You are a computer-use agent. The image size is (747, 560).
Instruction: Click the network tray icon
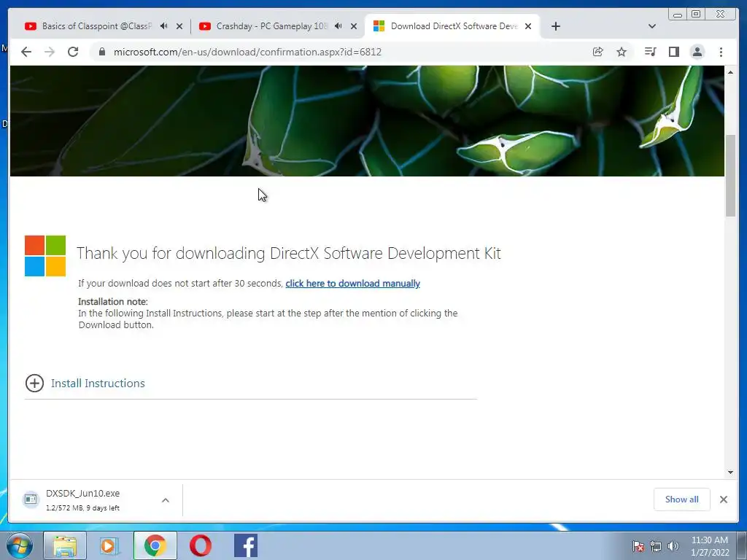click(656, 546)
